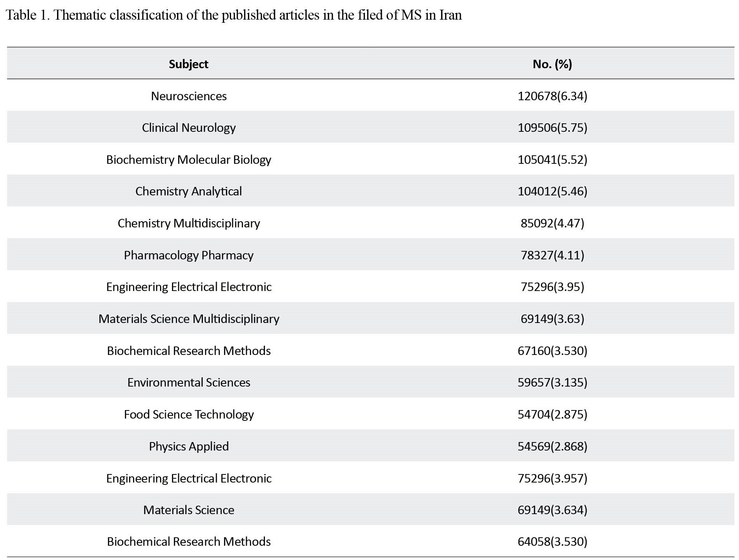739x560 pixels.
Task: Click the value 78327(4.11)
Action: pyautogui.click(x=552, y=255)
